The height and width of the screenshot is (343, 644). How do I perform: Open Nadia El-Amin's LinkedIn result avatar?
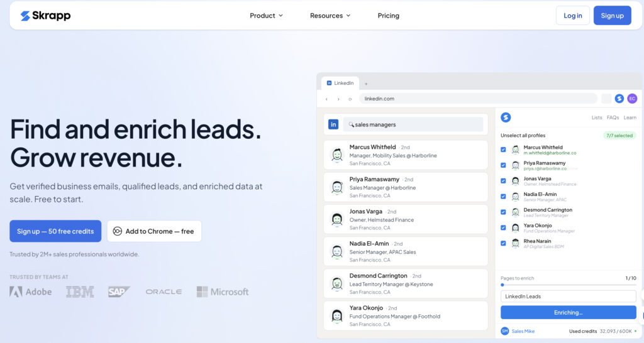coord(337,251)
